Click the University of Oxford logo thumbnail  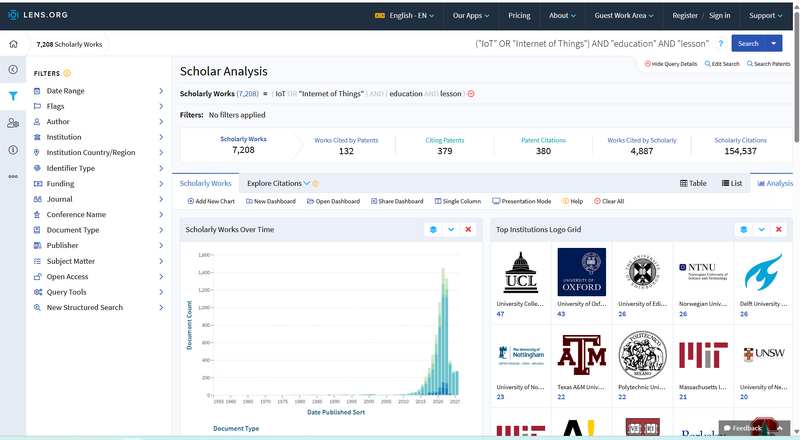pyautogui.click(x=581, y=271)
